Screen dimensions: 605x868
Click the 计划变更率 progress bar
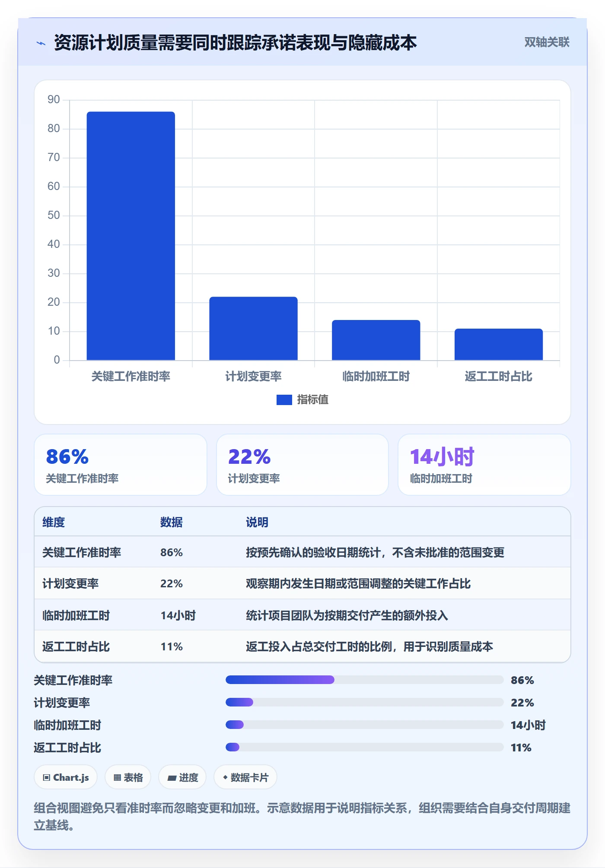pyautogui.click(x=364, y=702)
